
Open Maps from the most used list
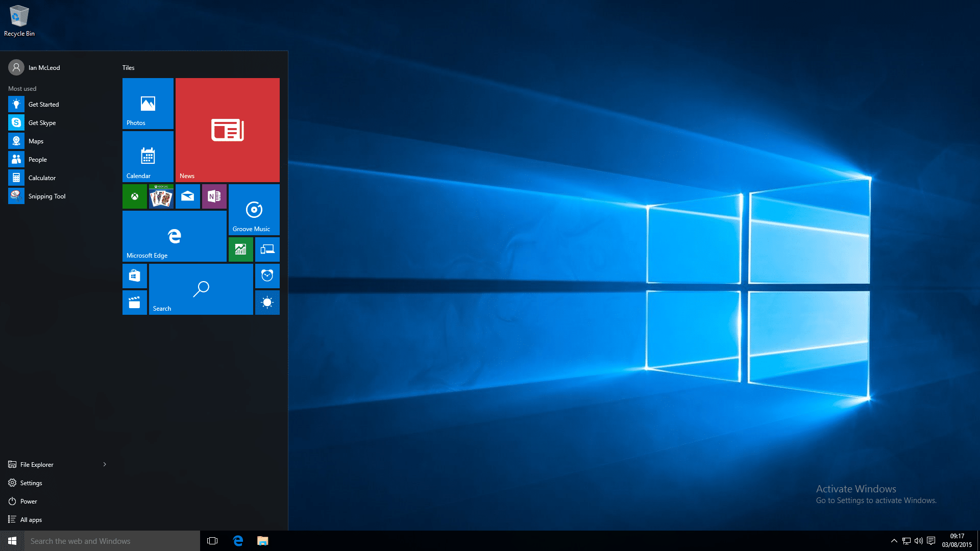click(x=37, y=141)
